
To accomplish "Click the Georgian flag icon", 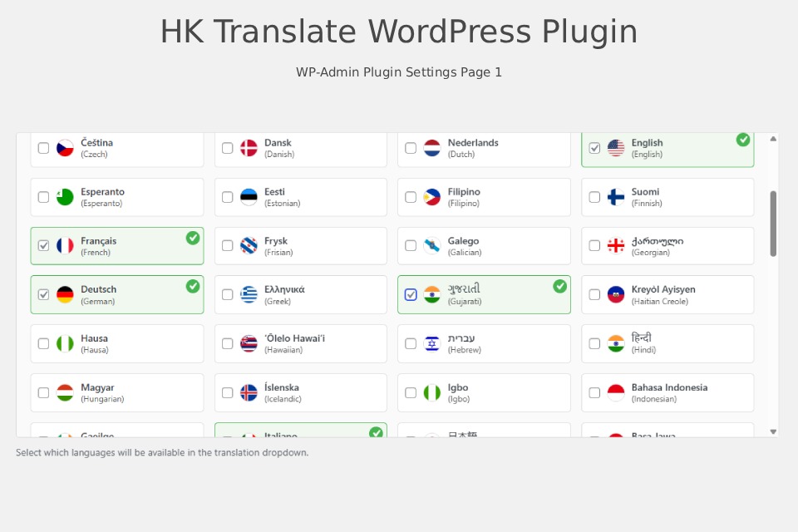I will (x=616, y=246).
